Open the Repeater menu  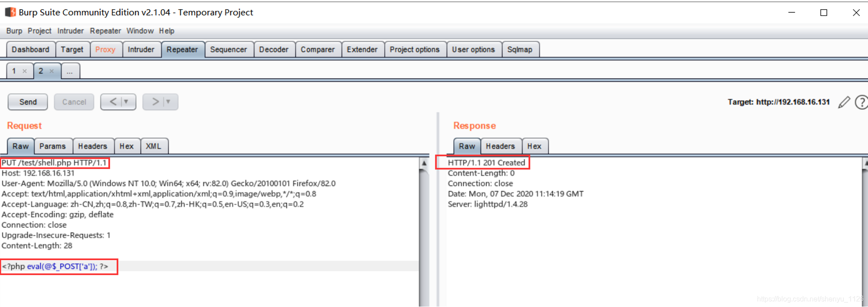[x=105, y=31]
